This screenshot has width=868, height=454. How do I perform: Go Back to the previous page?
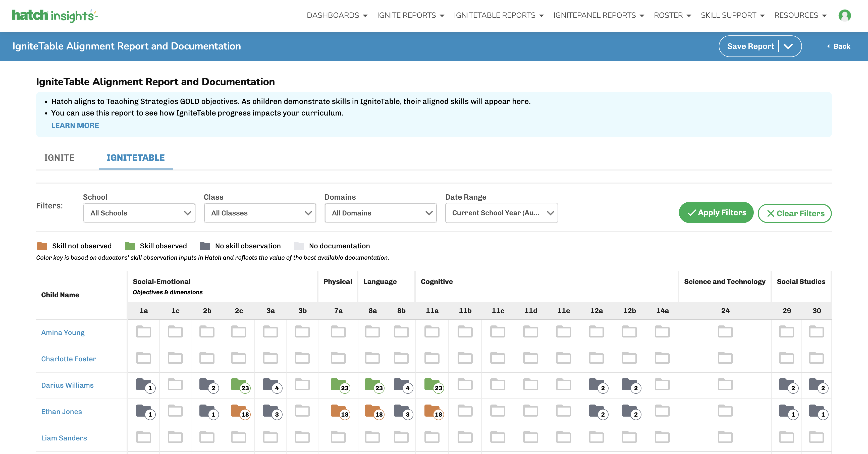pyautogui.click(x=838, y=46)
